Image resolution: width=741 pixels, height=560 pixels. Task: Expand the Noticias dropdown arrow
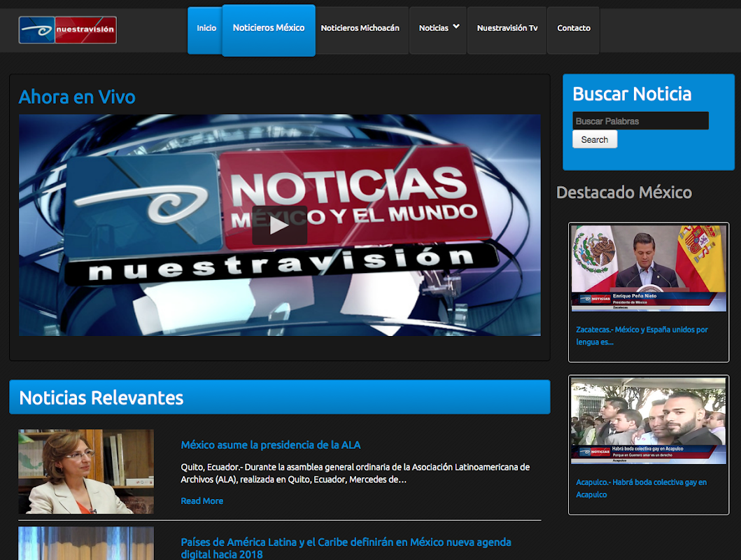[456, 27]
